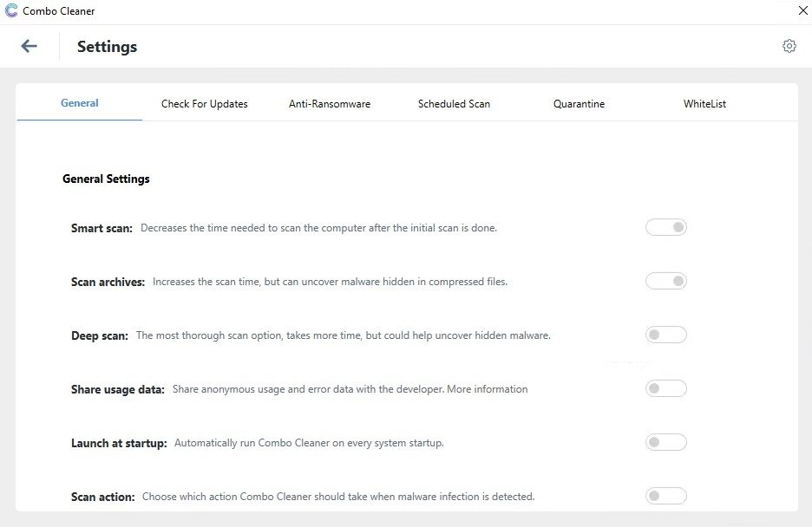The width and height of the screenshot is (812, 527).
Task: Click the Deep scan label
Action: pos(100,335)
